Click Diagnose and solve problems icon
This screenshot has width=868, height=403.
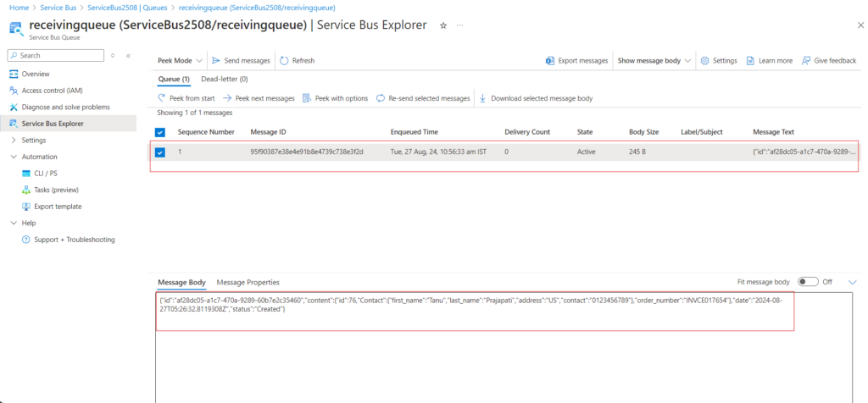[14, 108]
